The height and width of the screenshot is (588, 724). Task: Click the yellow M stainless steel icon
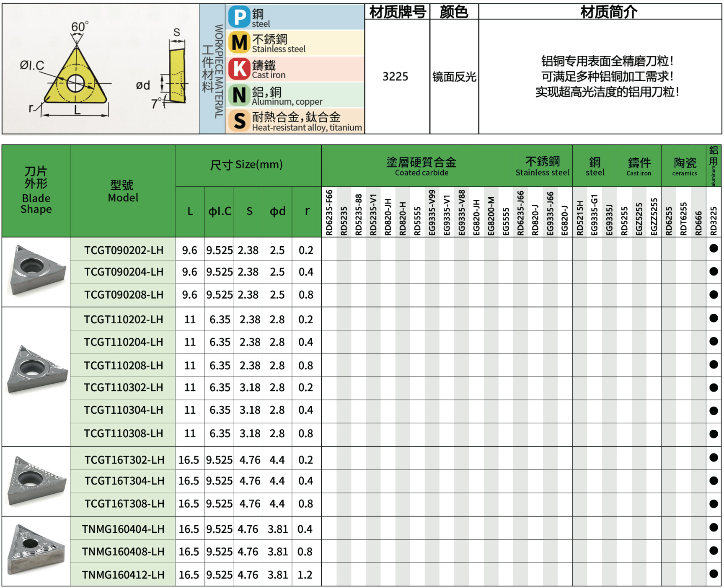[x=239, y=43]
